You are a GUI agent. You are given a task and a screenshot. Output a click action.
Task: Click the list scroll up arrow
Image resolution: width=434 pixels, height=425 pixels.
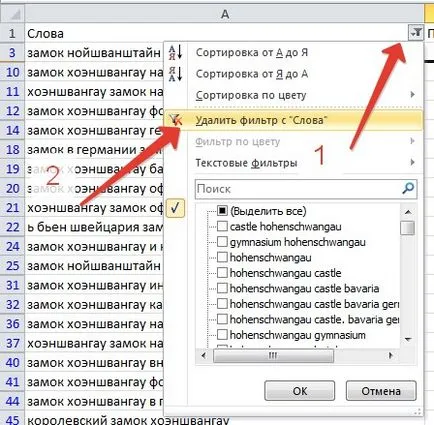[408, 212]
